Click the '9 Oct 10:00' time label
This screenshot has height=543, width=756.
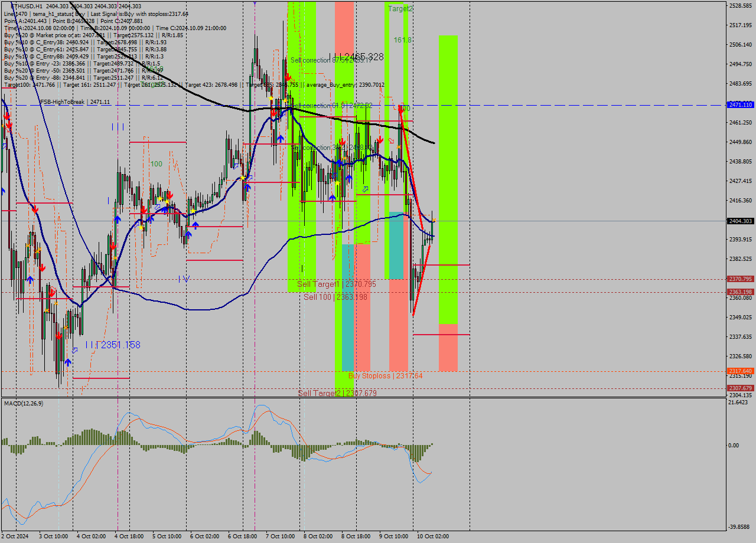[394, 537]
